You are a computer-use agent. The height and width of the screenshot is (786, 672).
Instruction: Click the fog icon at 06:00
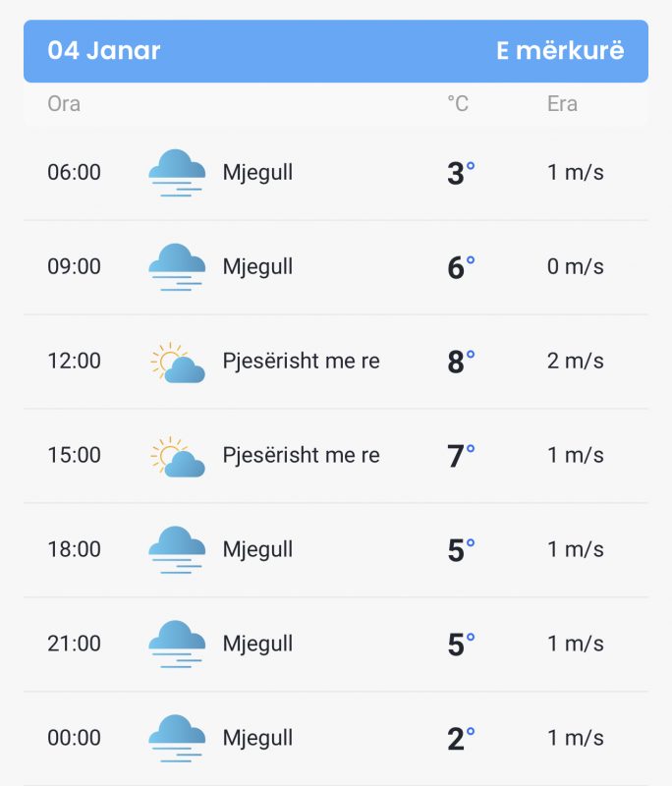177,173
